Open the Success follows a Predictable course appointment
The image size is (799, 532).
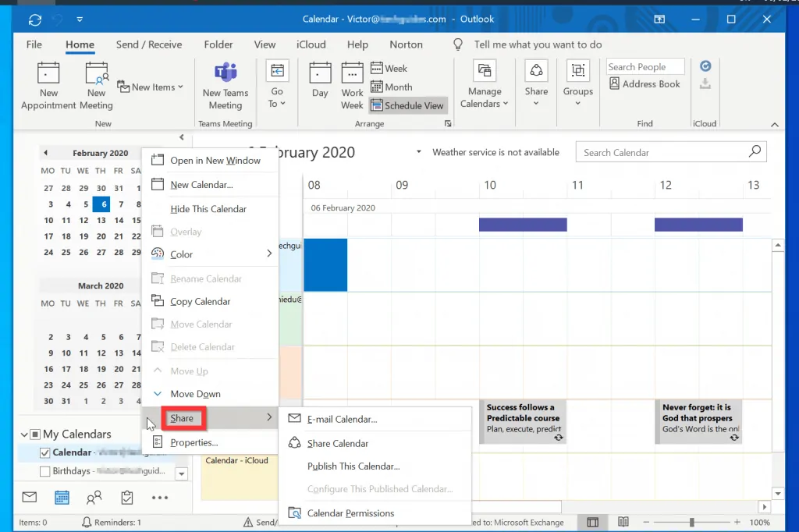point(524,421)
